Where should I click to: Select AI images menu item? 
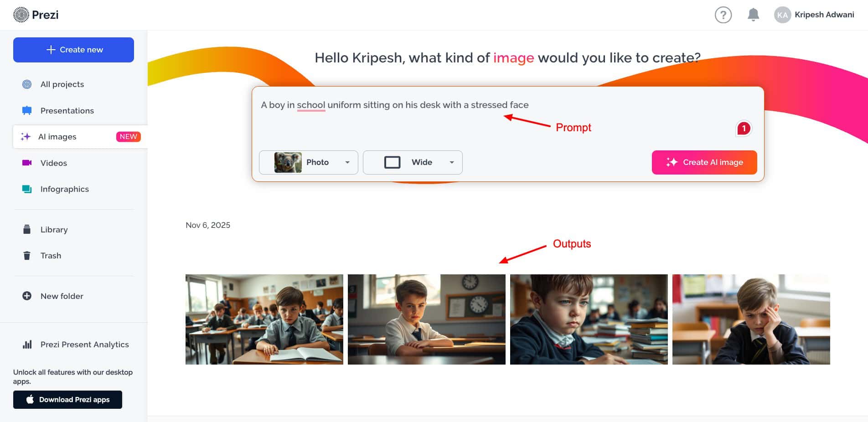point(57,137)
